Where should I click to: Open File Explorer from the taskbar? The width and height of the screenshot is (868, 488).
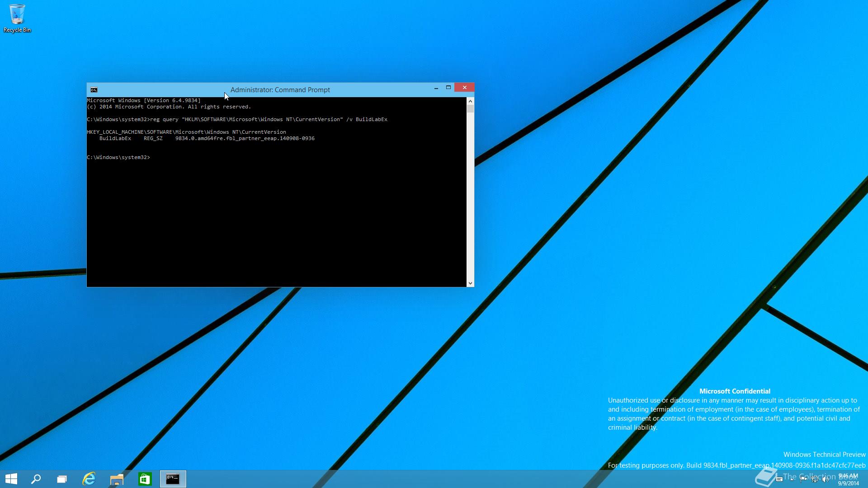pos(117,479)
